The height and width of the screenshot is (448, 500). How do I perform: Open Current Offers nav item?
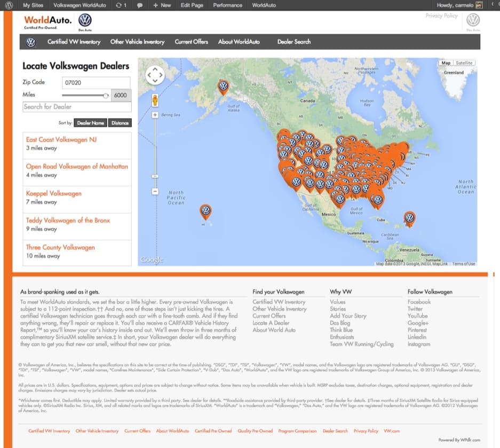click(x=192, y=42)
